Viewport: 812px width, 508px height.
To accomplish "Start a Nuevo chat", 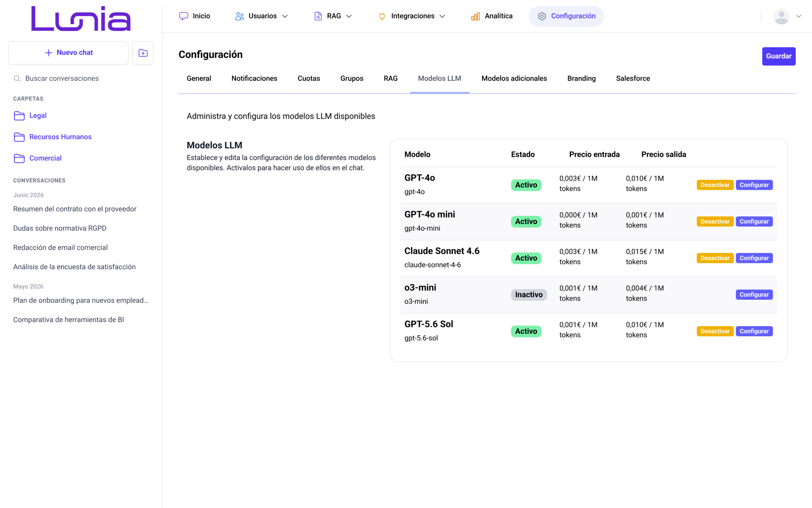I will point(68,53).
